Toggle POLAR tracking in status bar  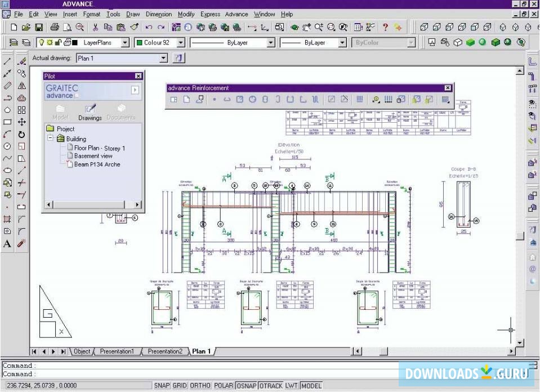coord(224,385)
